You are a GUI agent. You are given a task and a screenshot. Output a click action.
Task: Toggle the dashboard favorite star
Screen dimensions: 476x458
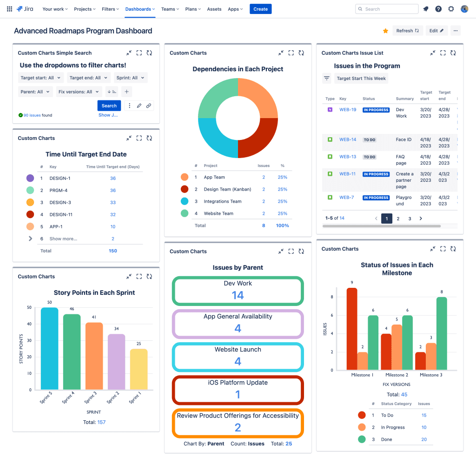click(x=385, y=30)
